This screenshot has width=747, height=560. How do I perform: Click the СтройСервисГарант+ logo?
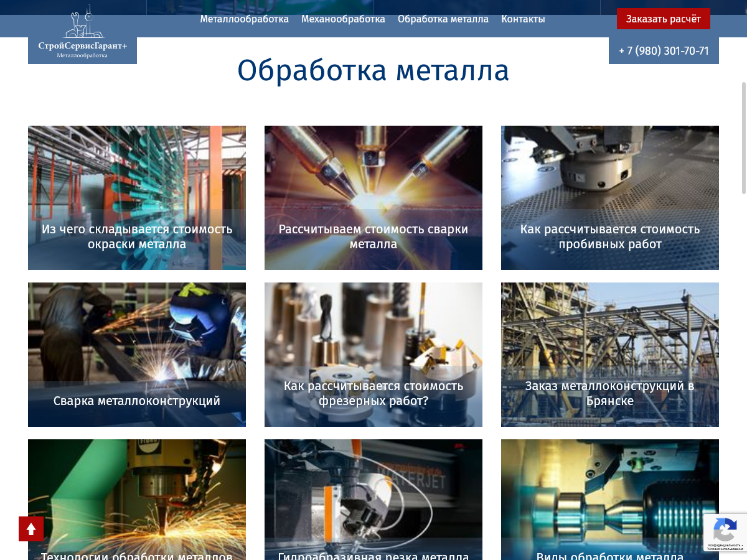[82, 34]
